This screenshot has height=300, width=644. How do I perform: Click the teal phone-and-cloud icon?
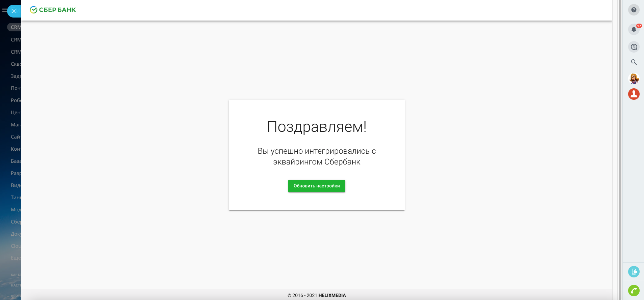pos(634,272)
